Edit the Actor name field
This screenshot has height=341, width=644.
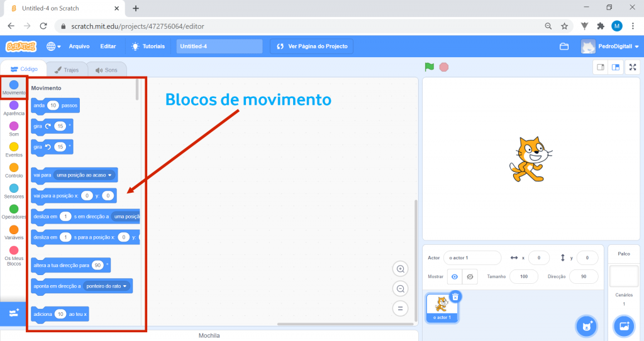[472, 257]
